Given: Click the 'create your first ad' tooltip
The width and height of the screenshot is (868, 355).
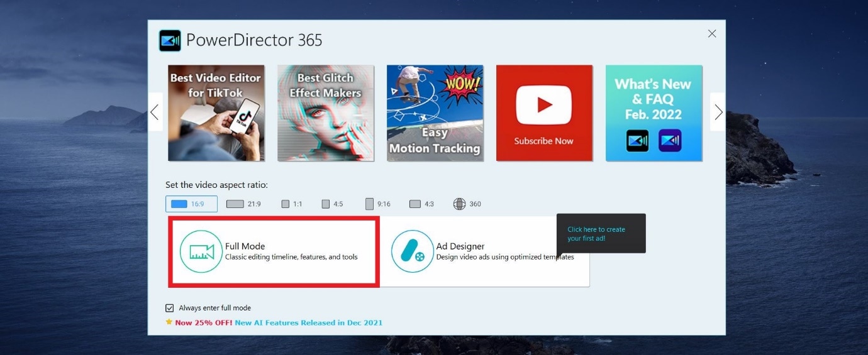Looking at the screenshot, I should (x=601, y=234).
